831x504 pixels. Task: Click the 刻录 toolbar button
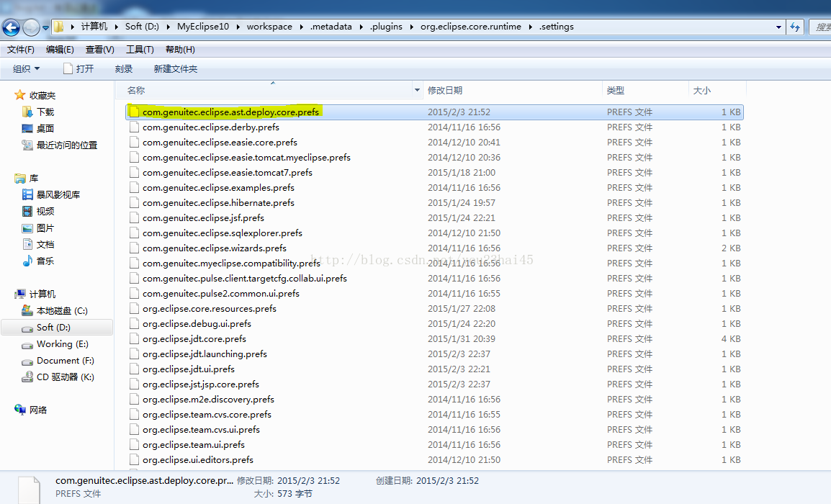point(123,69)
